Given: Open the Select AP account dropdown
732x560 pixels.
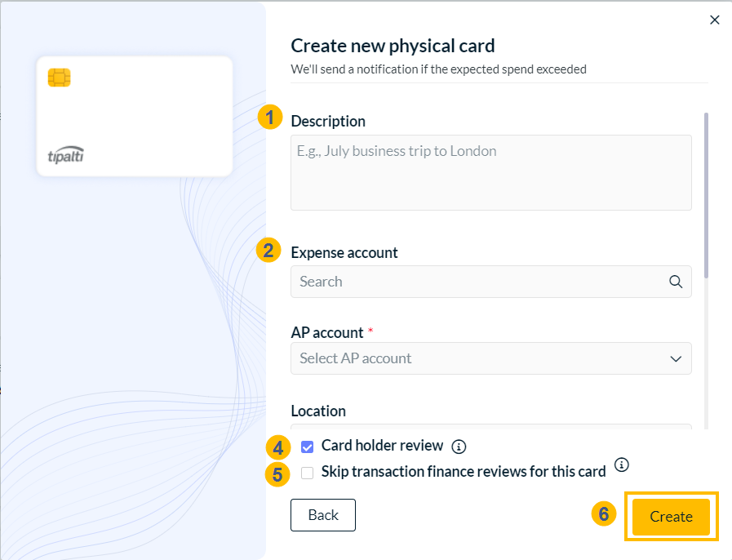Looking at the screenshot, I should 491,358.
